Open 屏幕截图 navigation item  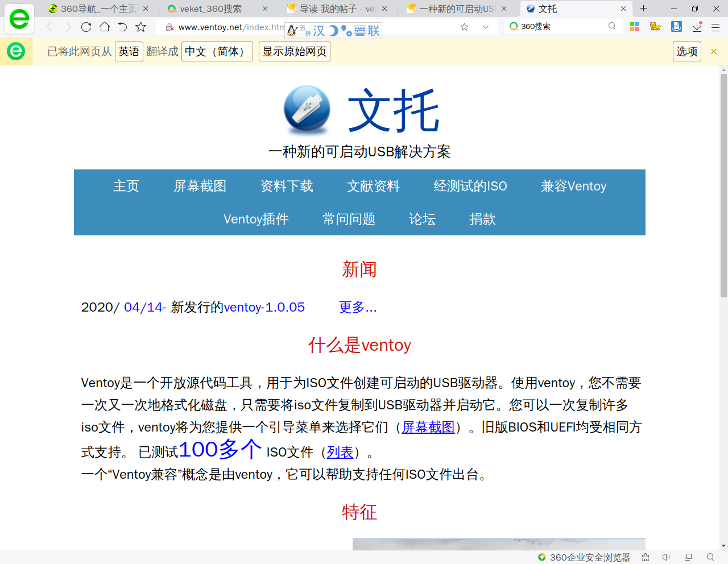[x=200, y=186]
